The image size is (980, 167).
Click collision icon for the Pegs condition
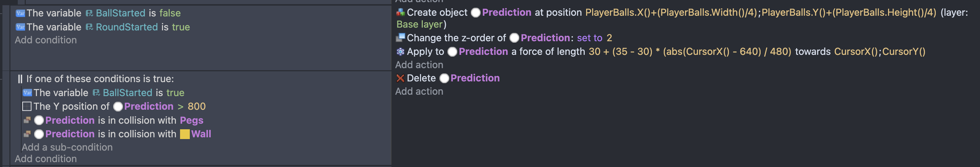(27, 120)
